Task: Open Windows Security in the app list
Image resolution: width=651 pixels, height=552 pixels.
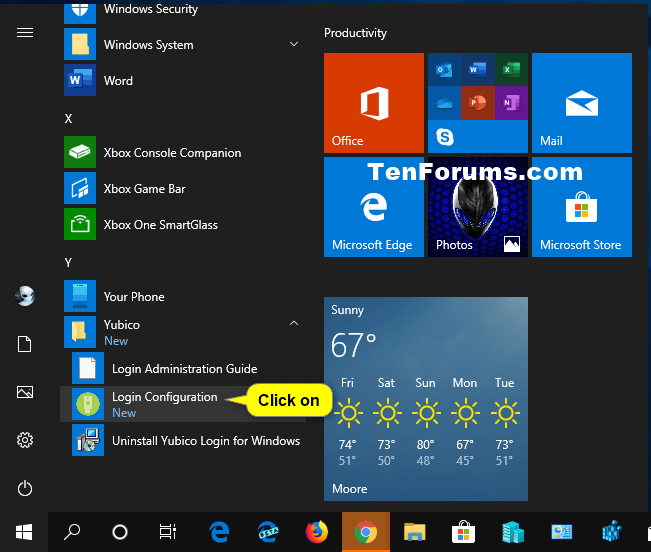Action: 183,9
